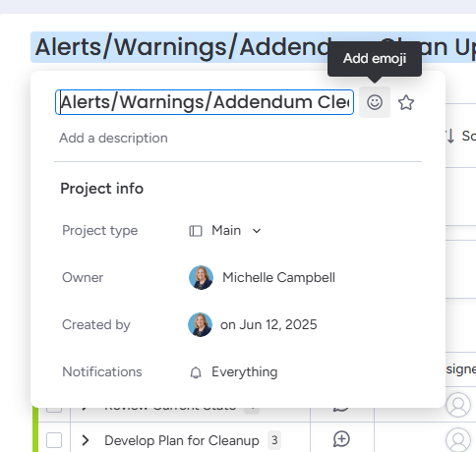Screen dimensions: 476x452
Task: Click the Add emoji smiley icon
Action: tap(375, 102)
